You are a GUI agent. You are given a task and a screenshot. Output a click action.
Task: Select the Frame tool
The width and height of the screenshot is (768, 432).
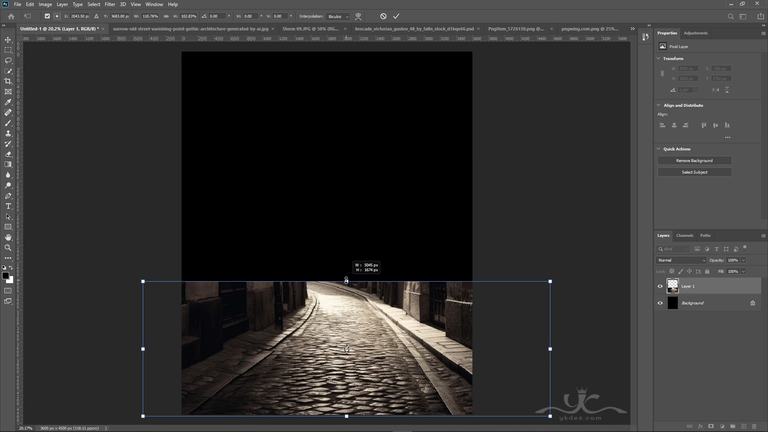pos(8,92)
